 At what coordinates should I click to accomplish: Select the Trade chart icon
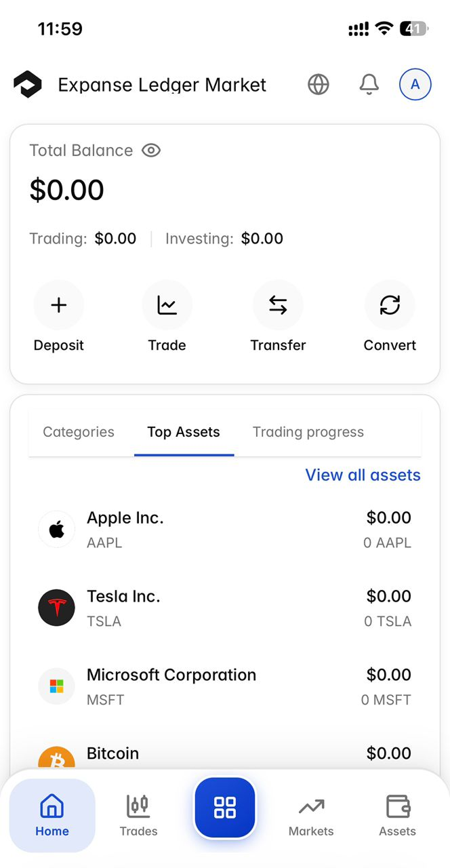pyautogui.click(x=167, y=304)
